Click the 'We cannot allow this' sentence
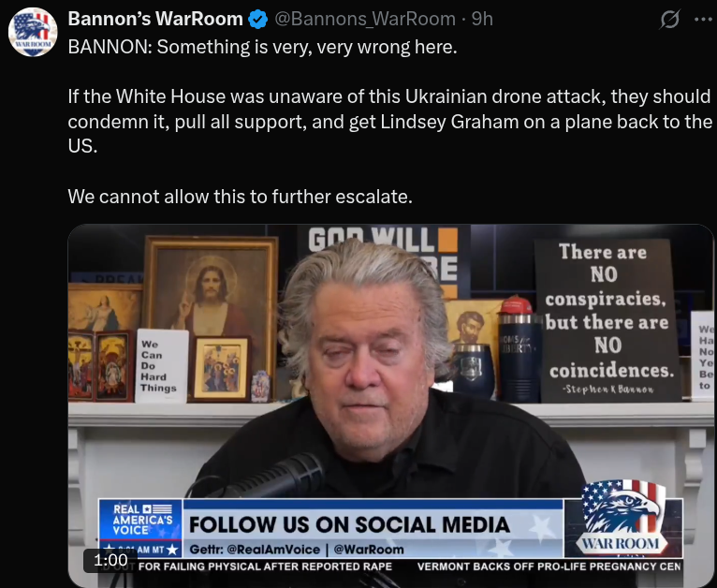The height and width of the screenshot is (588, 717). coord(240,197)
